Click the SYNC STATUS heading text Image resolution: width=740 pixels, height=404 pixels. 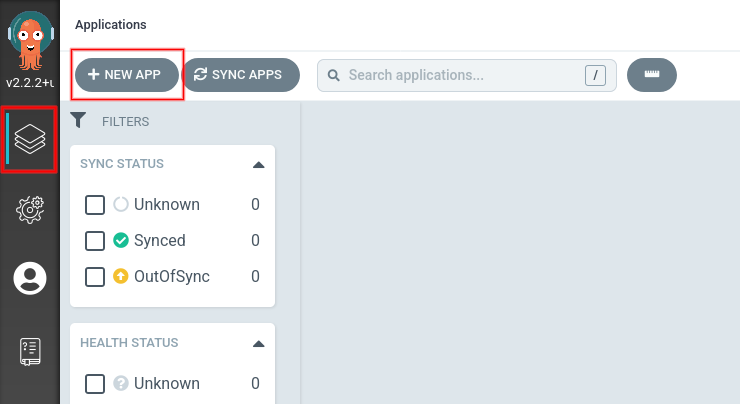pyautogui.click(x=122, y=164)
